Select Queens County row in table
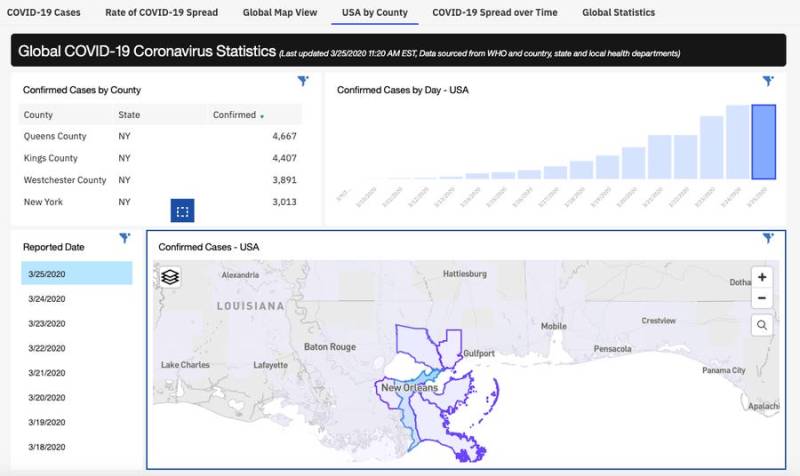 pyautogui.click(x=55, y=136)
